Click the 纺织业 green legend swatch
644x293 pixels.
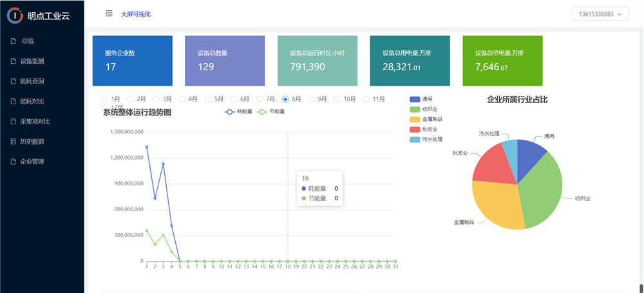pos(415,109)
